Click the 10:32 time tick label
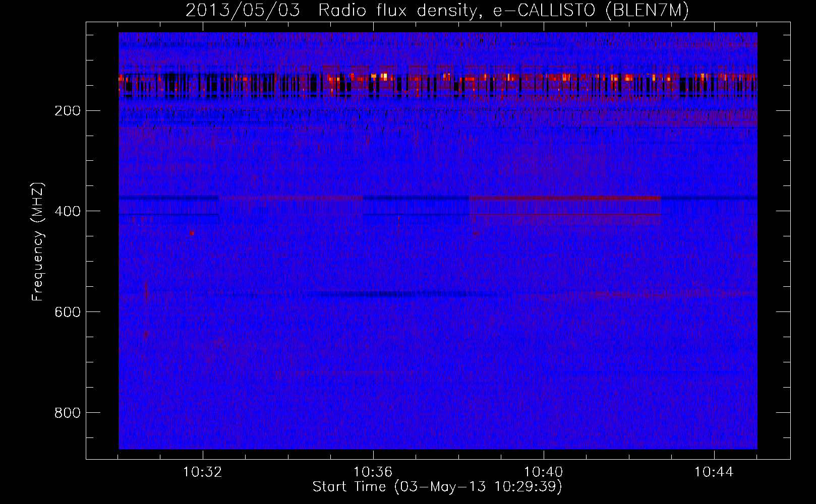 [x=203, y=472]
